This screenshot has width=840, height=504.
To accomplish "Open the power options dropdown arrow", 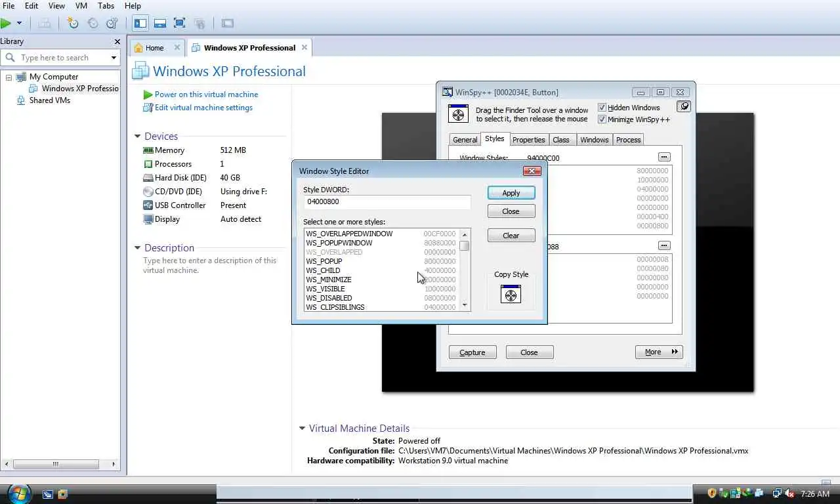I will [x=19, y=23].
